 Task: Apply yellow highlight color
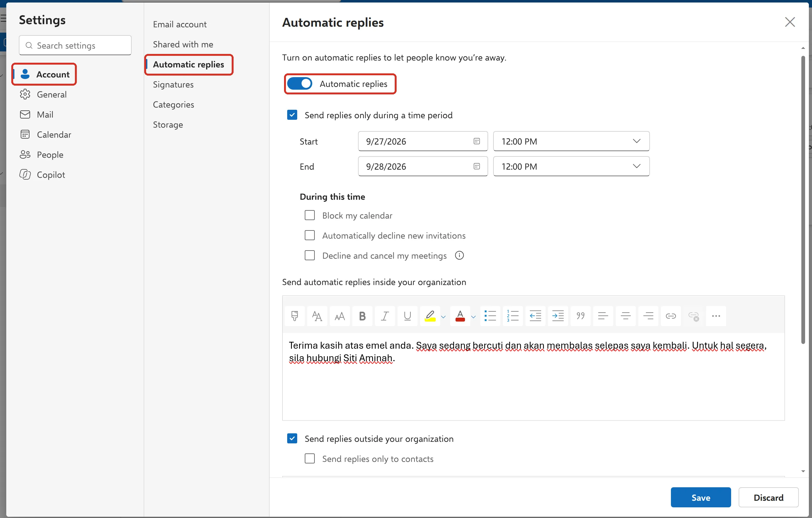[430, 316]
